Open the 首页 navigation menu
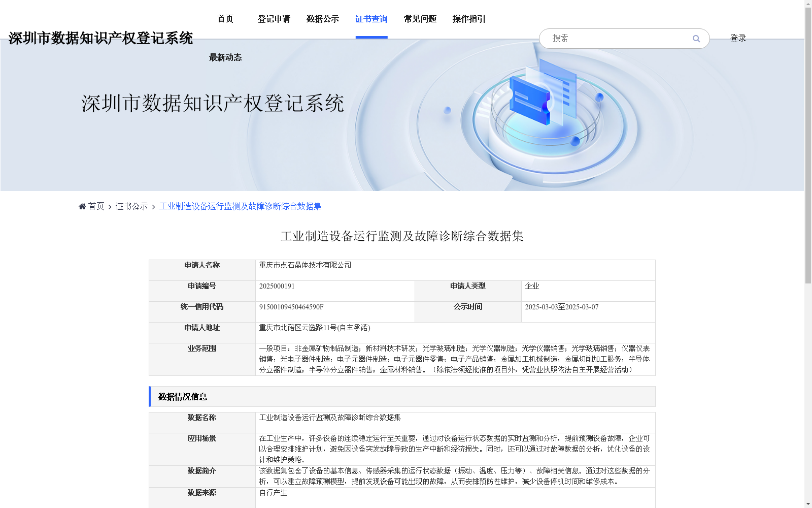812x508 pixels. click(225, 19)
